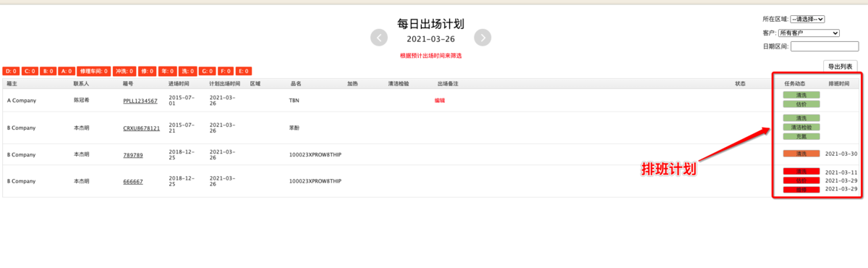Click the 进场时间 column header
The height and width of the screenshot is (268, 868).
(x=179, y=83)
